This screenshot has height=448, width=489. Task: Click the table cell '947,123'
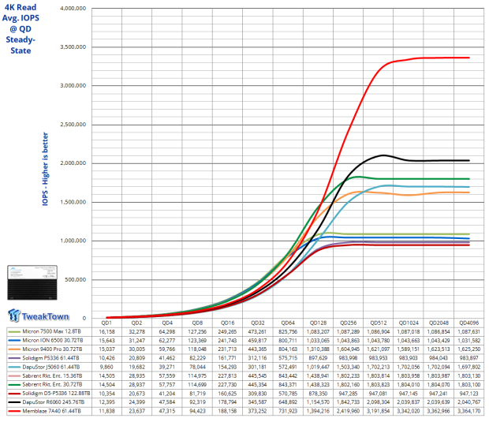(x=468, y=394)
